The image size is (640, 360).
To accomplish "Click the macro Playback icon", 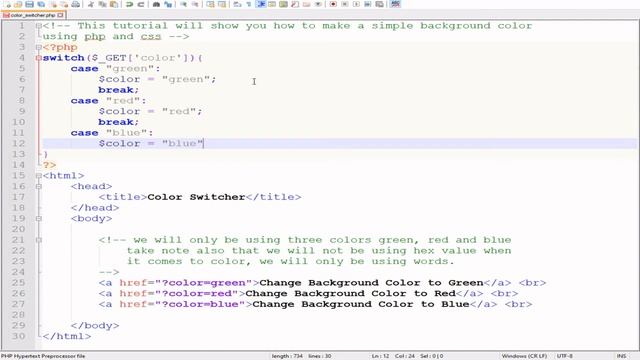I will coord(357,4).
